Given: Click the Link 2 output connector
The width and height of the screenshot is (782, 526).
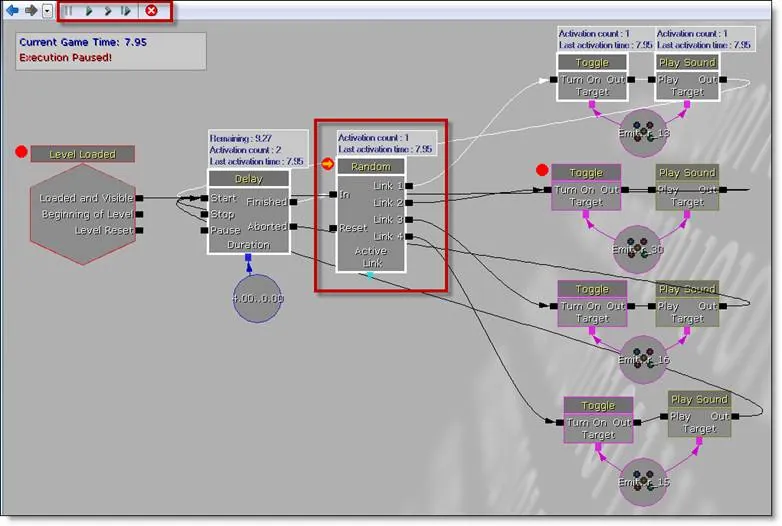Looking at the screenshot, I should point(409,202).
